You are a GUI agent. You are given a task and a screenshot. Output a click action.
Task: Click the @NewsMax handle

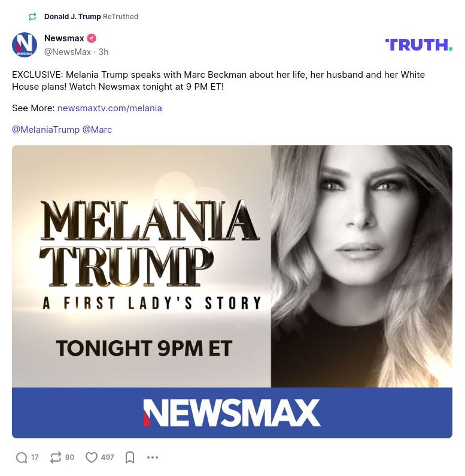pyautogui.click(x=68, y=52)
